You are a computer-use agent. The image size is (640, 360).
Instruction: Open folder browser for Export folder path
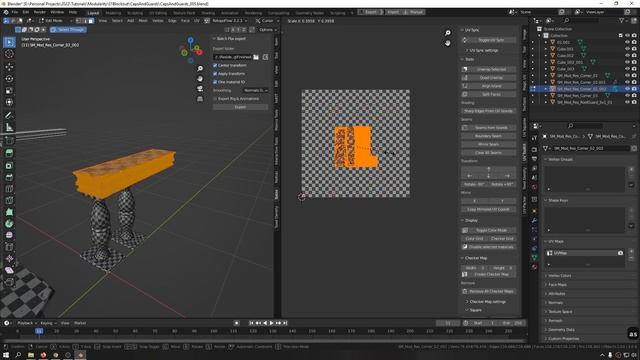(256, 57)
